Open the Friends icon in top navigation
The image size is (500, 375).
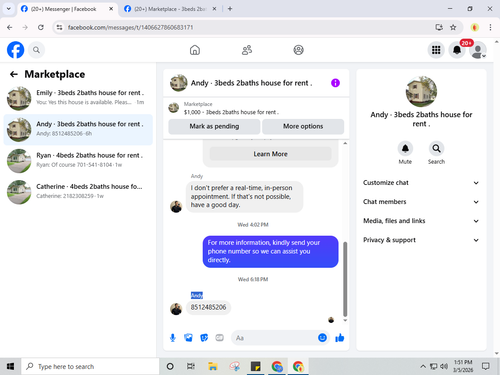[x=247, y=50]
